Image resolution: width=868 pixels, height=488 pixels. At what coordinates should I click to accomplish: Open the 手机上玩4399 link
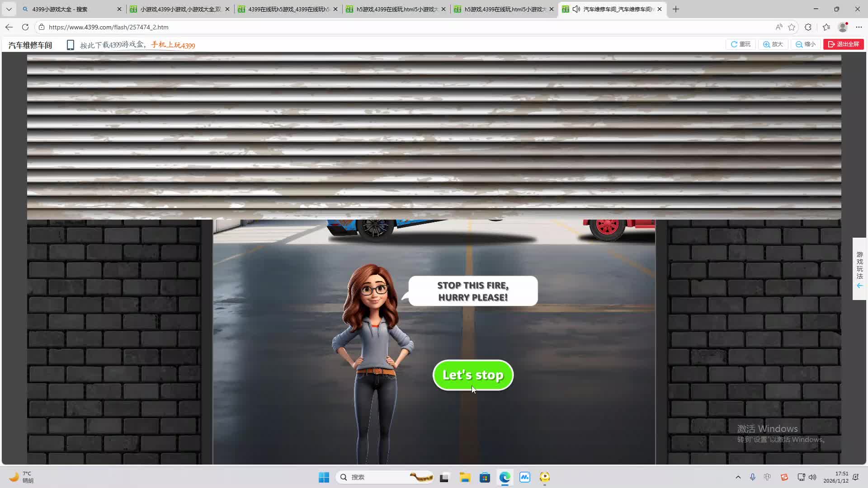click(173, 45)
